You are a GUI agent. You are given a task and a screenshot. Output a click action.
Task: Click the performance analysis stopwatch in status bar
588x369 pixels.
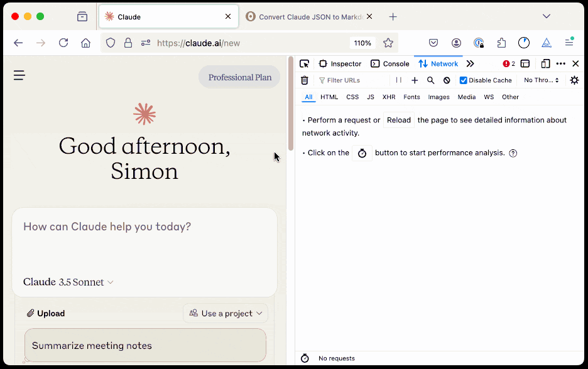(x=305, y=358)
